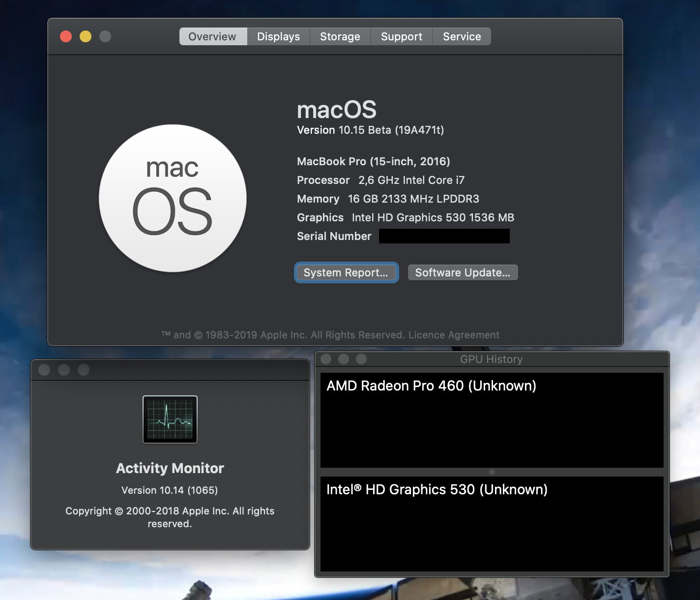Zoom the GPU History window
The width and height of the screenshot is (700, 600).
[361, 359]
